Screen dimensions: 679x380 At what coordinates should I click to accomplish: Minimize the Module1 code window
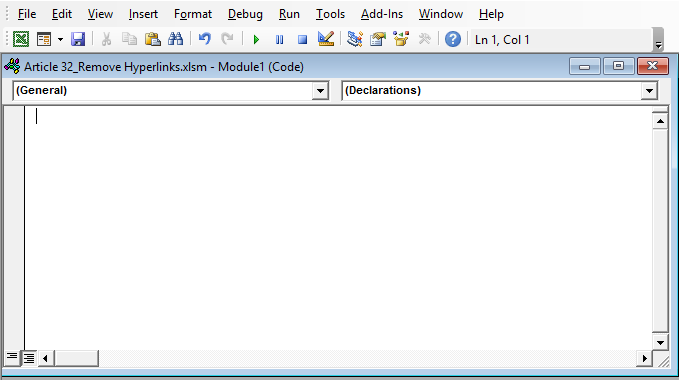585,67
